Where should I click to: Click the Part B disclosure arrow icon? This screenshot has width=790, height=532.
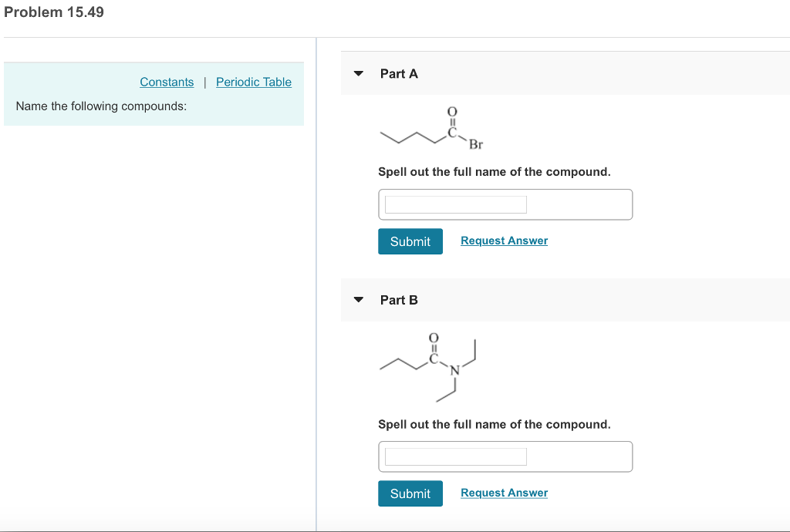pos(358,300)
